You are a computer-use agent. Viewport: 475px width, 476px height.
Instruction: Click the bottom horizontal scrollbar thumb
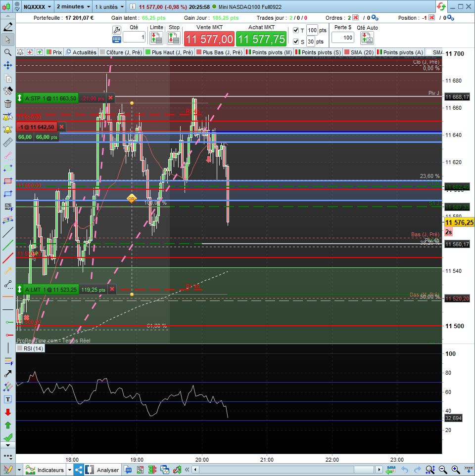tap(364, 470)
